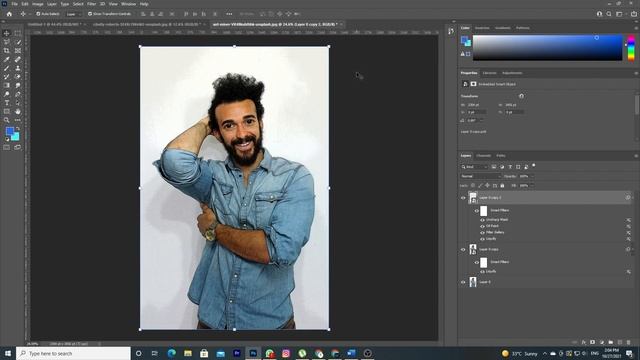This screenshot has height=360, width=640.
Task: Select the Healing Brush tool
Action: coord(18,60)
